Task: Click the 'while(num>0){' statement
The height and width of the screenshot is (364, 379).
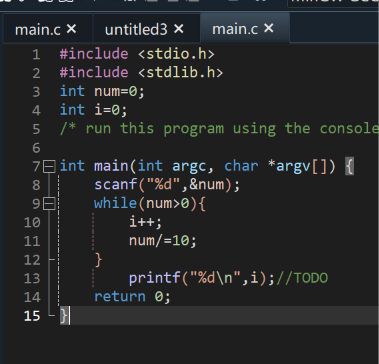Action: [150, 203]
